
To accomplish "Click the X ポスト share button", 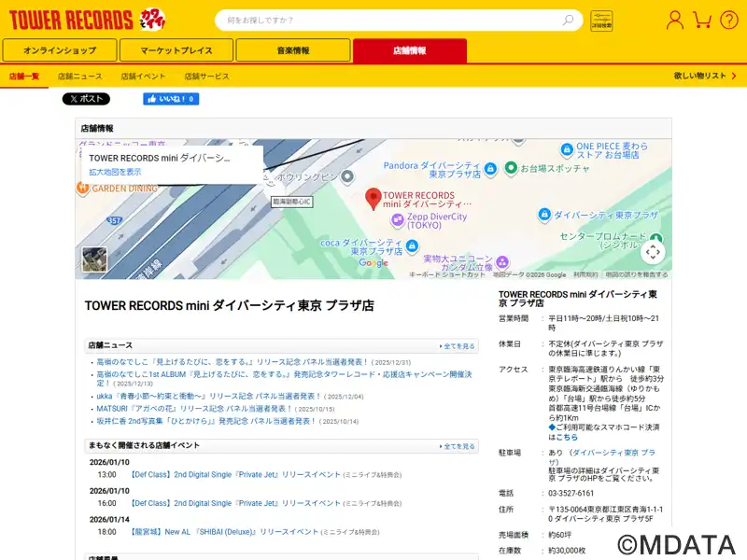I will pos(86,99).
